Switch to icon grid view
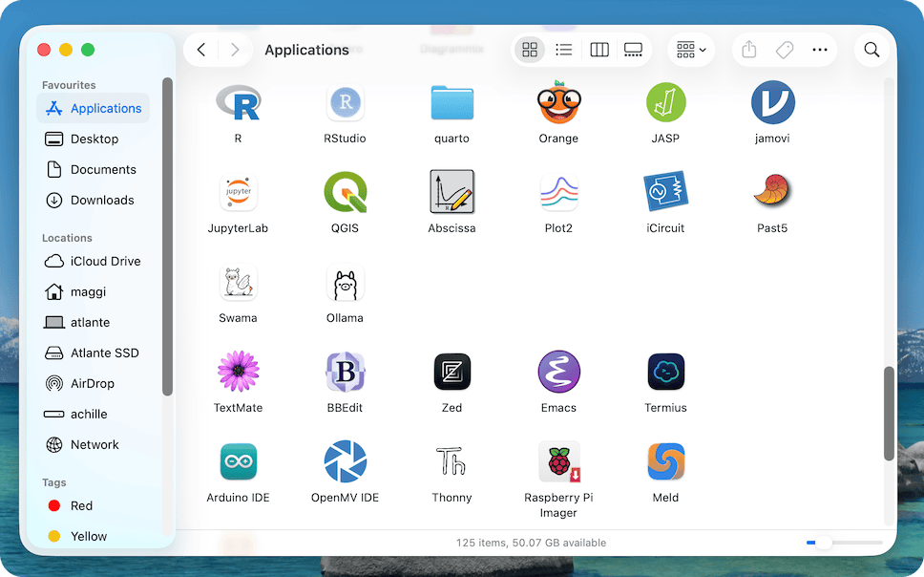 pos(530,50)
